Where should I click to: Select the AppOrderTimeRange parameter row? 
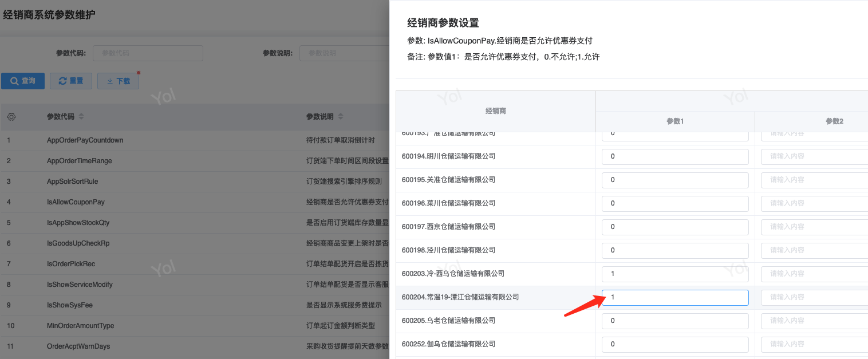[x=195, y=161]
